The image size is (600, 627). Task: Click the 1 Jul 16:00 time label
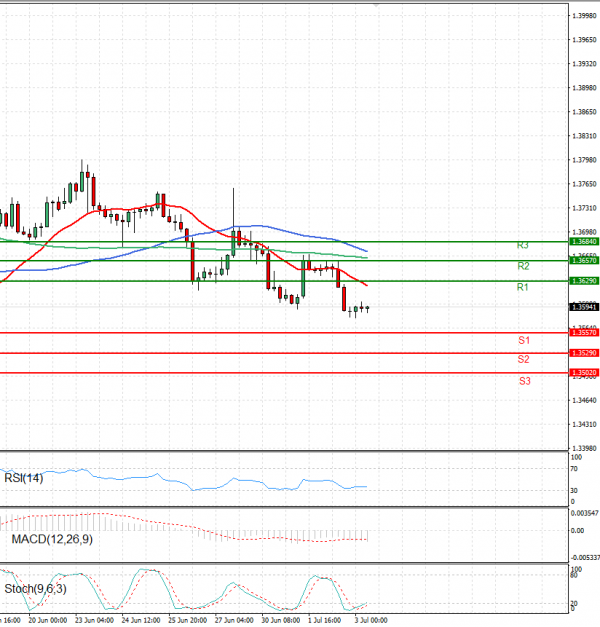[324, 620]
